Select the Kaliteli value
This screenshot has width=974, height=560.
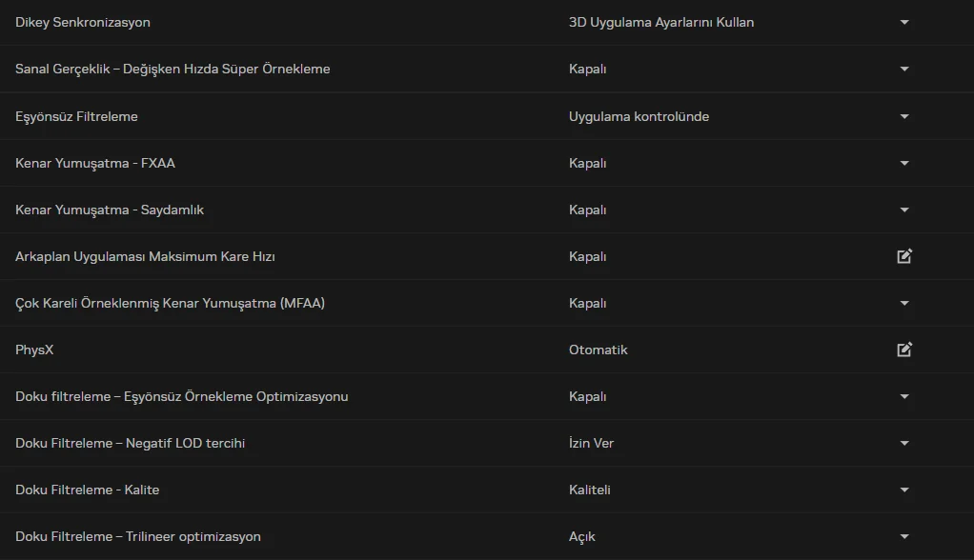click(590, 490)
